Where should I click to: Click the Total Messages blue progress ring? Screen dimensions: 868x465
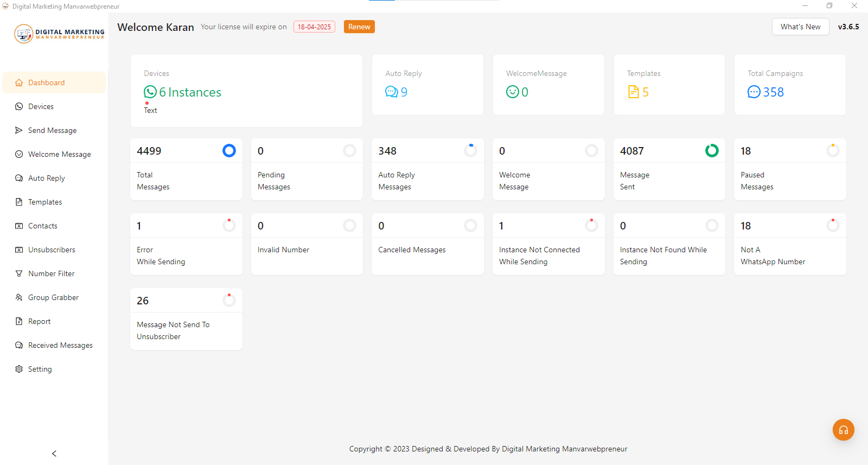(x=229, y=151)
